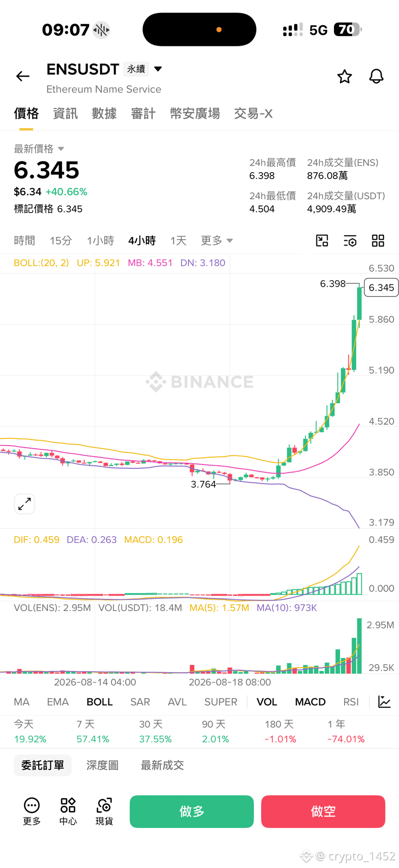Tap the 標記價格 6.345 mark price text

48,209
